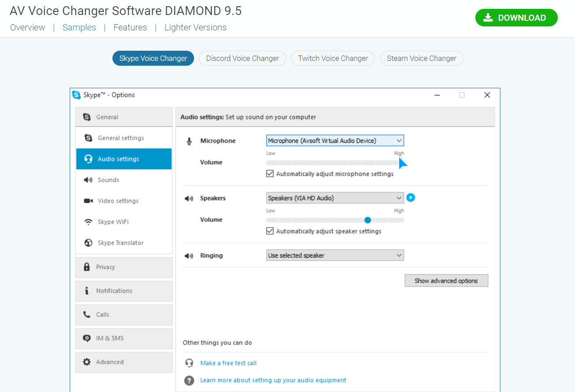Expand the Notifications section label
The width and height of the screenshot is (575, 392).
[x=114, y=291]
